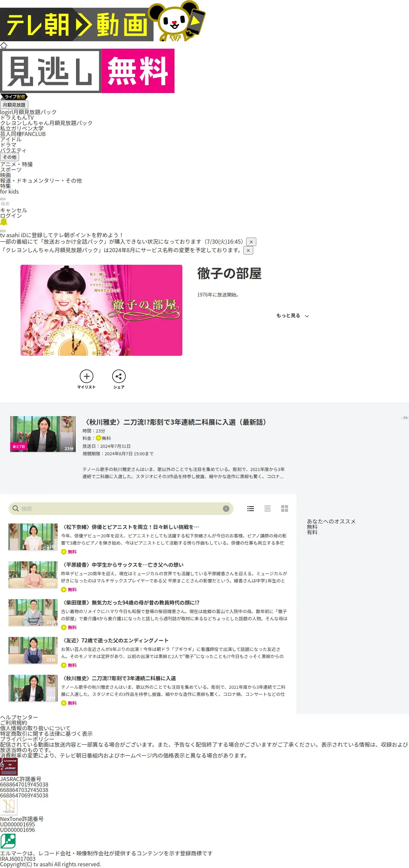Image resolution: width=409 pixels, height=868 pixels.
Task: Expand the 月額見放題 menu
Action: (x=14, y=105)
